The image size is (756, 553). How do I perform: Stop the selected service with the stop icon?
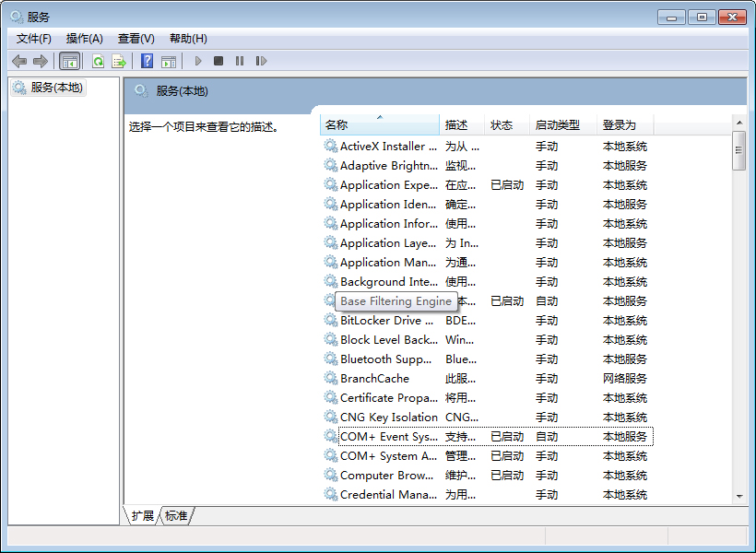[x=219, y=61]
